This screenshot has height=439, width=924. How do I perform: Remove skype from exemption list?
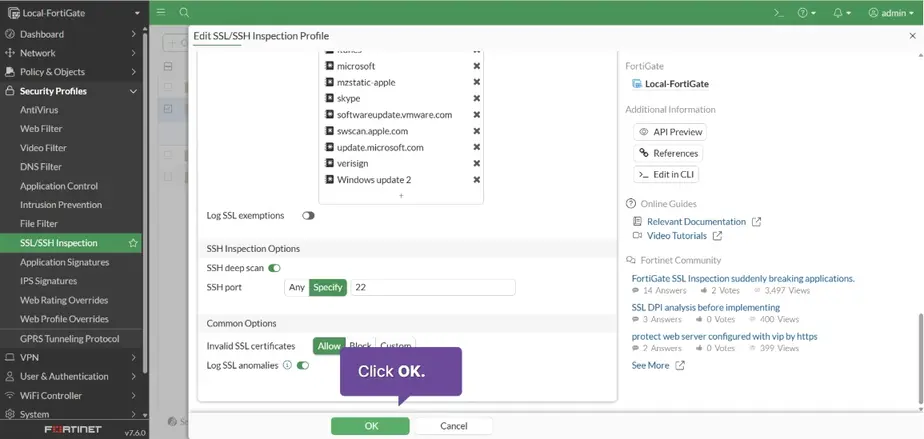pyautogui.click(x=477, y=98)
